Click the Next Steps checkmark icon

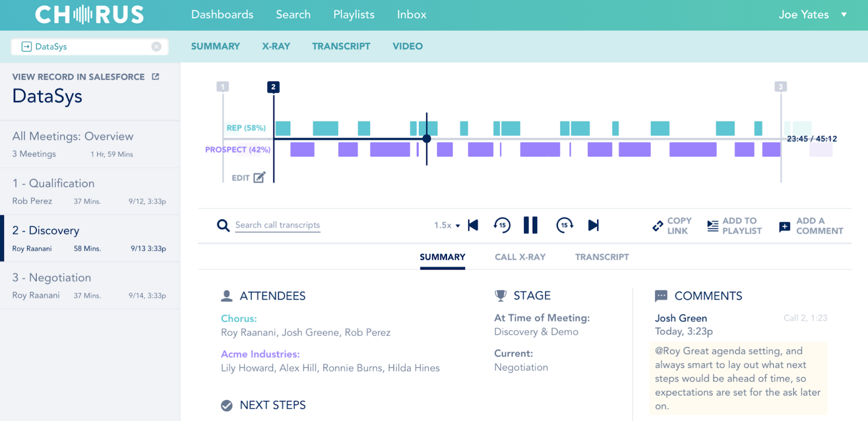coord(227,405)
